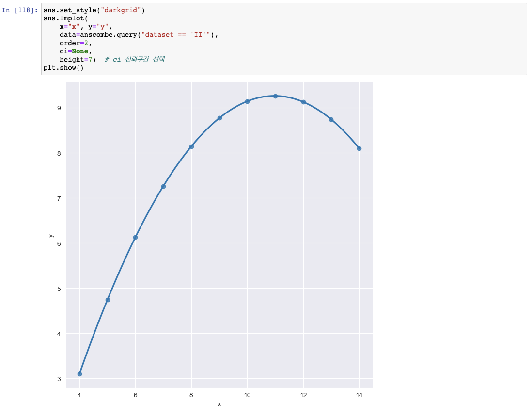The width and height of the screenshot is (532, 419).
Task: Click the x-axis tick label 12
Action: click(x=303, y=395)
